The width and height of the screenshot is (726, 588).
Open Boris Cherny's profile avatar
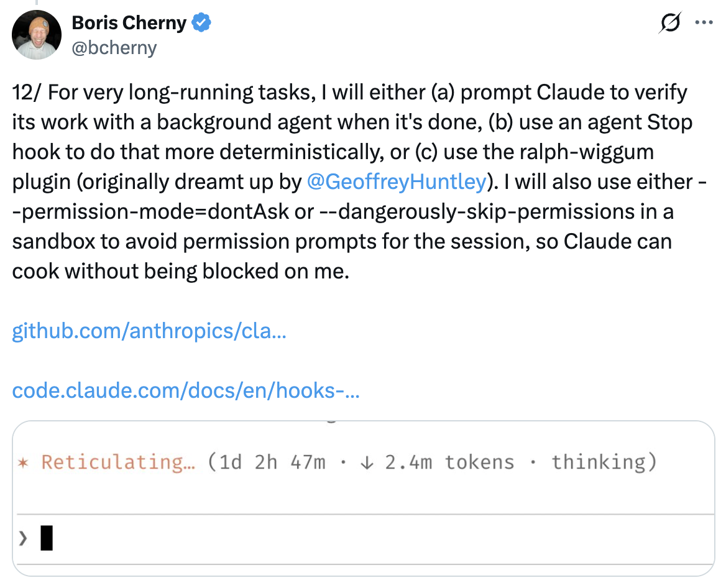pos(36,34)
